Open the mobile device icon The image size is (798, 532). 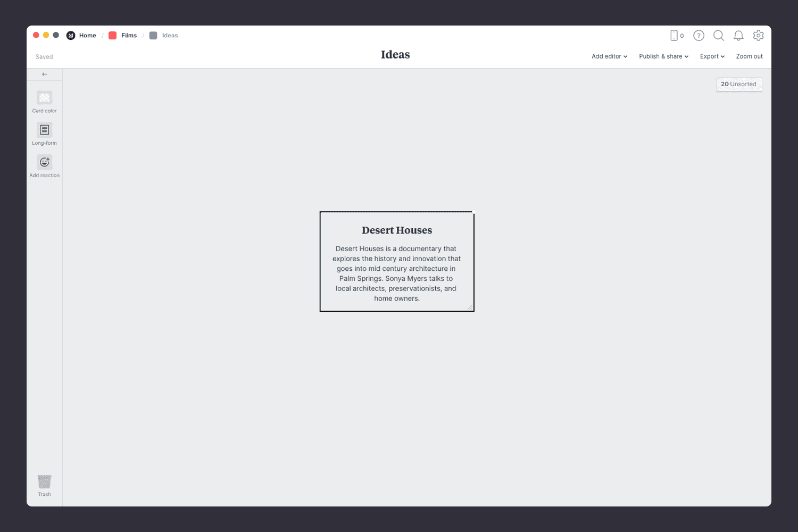[674, 36]
